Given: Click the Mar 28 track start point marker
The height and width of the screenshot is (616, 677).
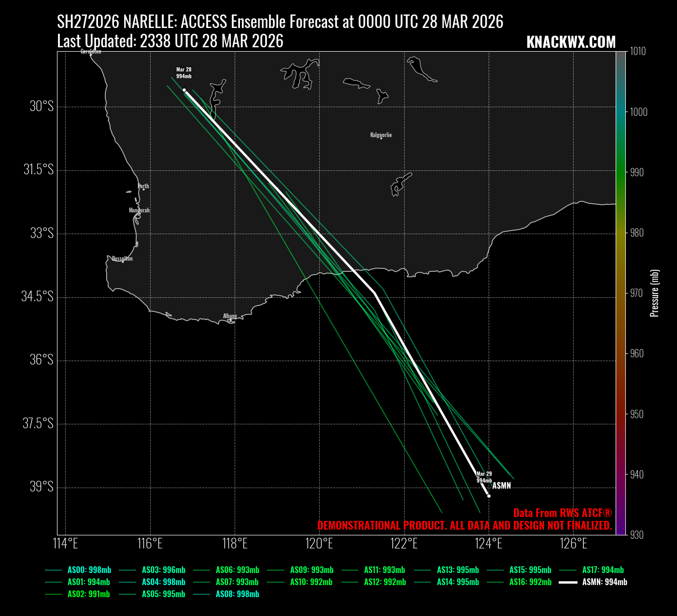Looking at the screenshot, I should (184, 90).
